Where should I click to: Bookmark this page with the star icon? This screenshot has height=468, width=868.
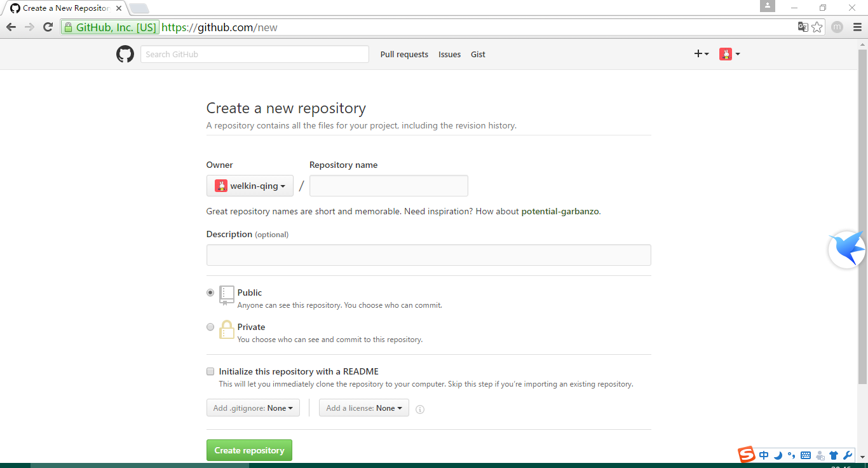pos(817,27)
